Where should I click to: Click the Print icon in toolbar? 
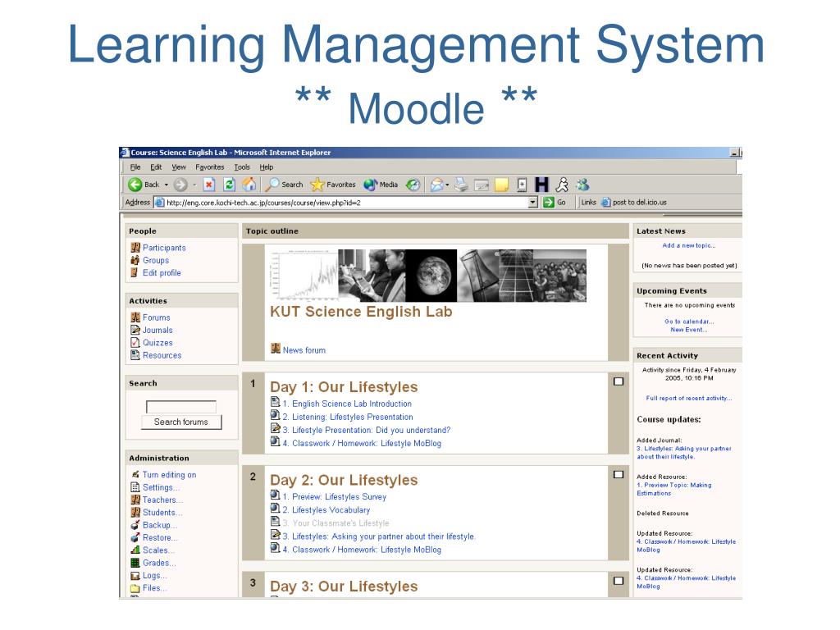(461, 185)
